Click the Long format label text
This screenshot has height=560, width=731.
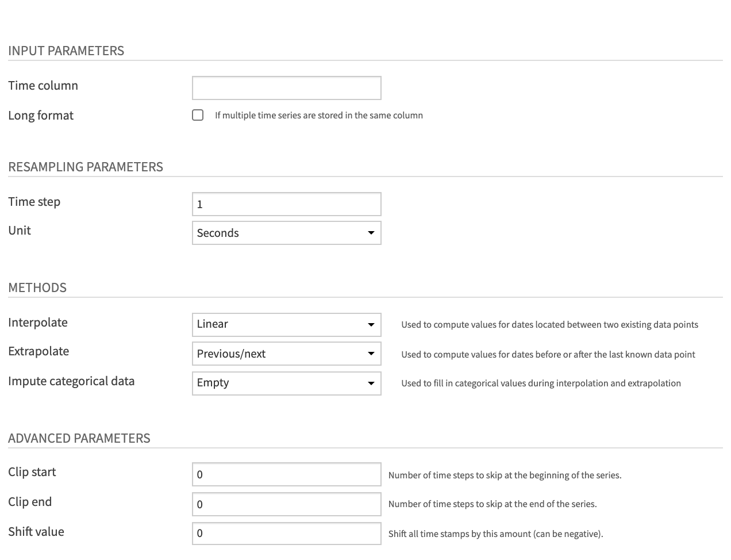41,115
